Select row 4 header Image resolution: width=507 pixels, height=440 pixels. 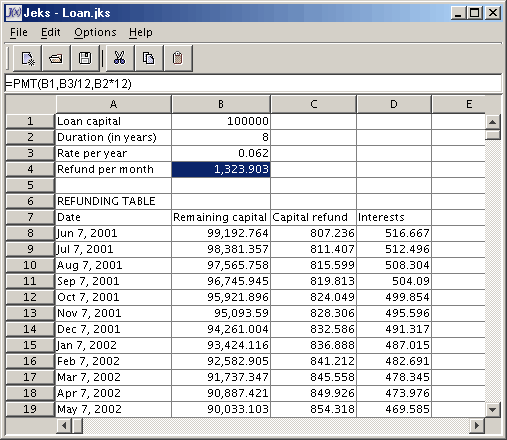[x=30, y=169]
